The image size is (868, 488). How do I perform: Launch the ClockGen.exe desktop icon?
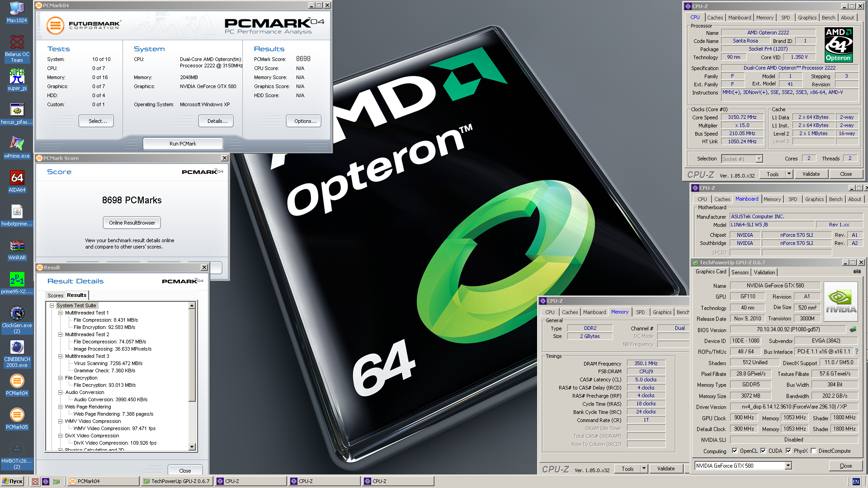(17, 319)
